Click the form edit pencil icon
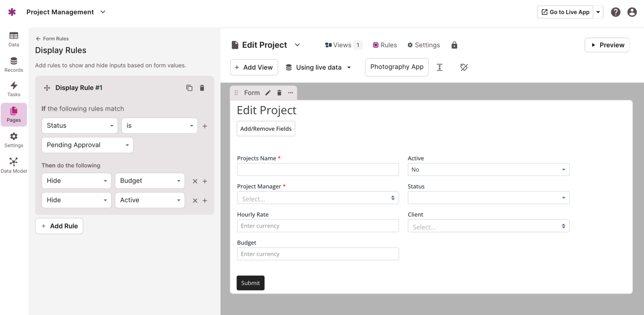Screen dimensions: 644x315 pyautogui.click(x=268, y=93)
